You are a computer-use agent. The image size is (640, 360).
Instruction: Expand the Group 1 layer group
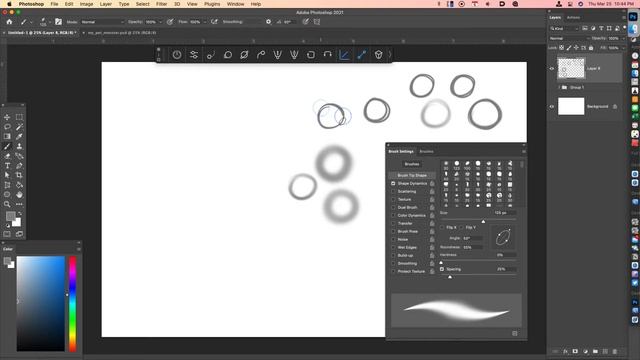[559, 87]
